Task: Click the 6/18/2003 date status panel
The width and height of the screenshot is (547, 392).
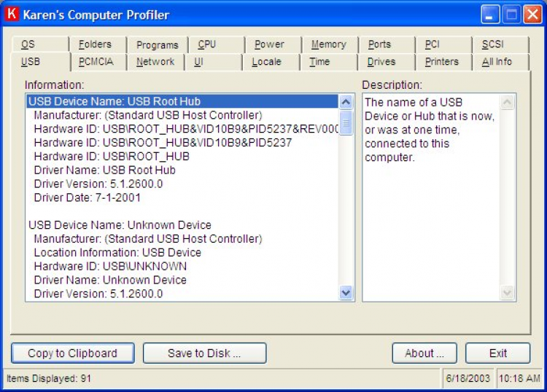Action: click(x=468, y=378)
